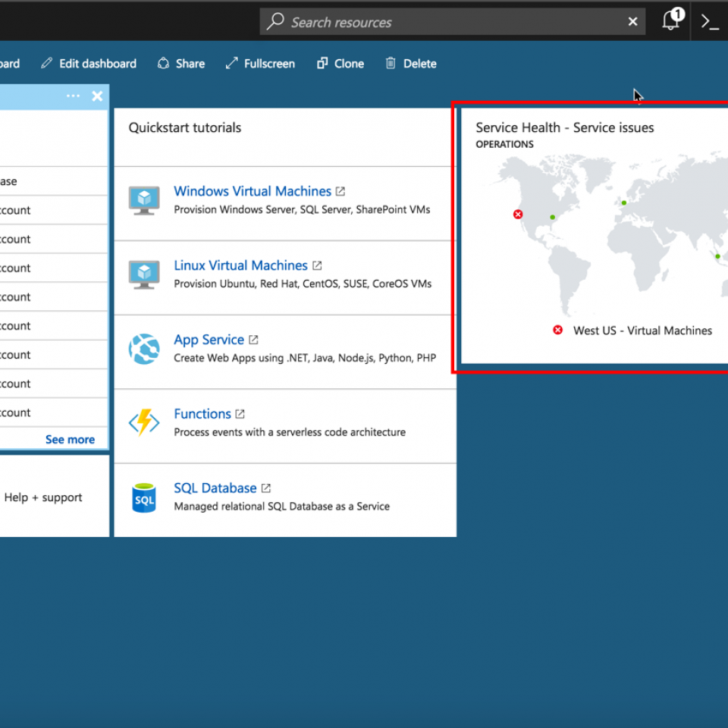
Task: Click green marker in Southeast Asia
Action: [x=718, y=256]
